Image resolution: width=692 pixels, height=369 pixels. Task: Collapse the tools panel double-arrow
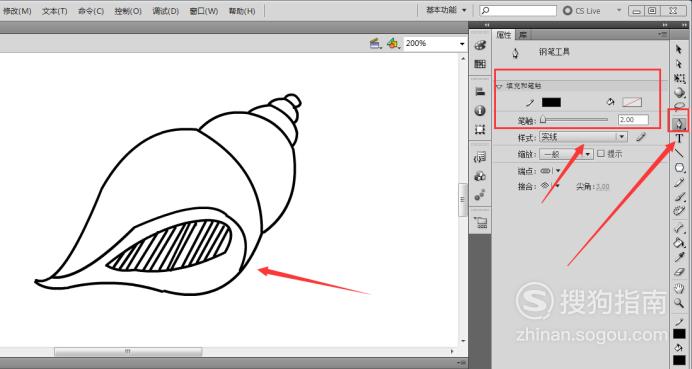(x=684, y=25)
